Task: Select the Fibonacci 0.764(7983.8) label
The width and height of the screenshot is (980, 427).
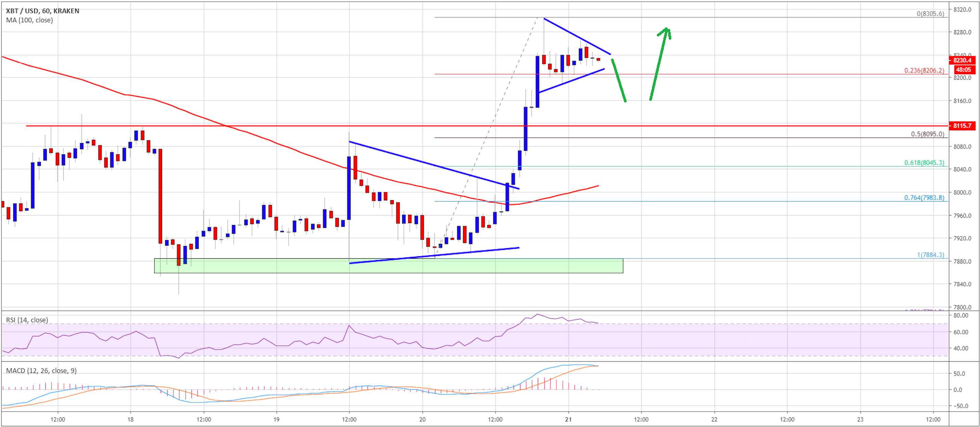Action: pos(924,197)
